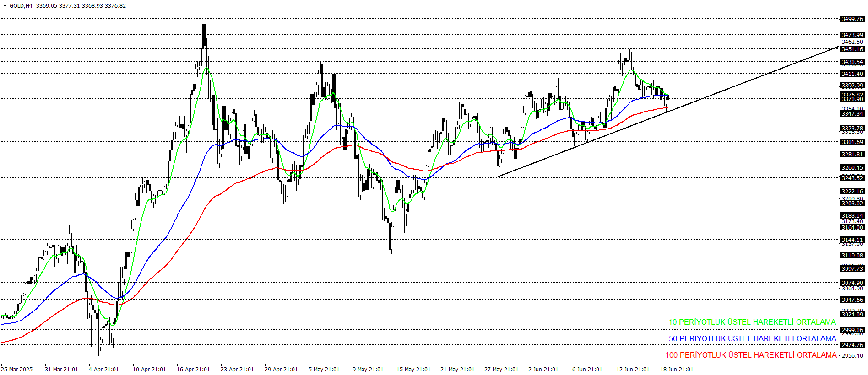Viewport: 868px width, 375px height.
Task: Click the 31 Mar 21:01 date label
Action: click(x=61, y=369)
